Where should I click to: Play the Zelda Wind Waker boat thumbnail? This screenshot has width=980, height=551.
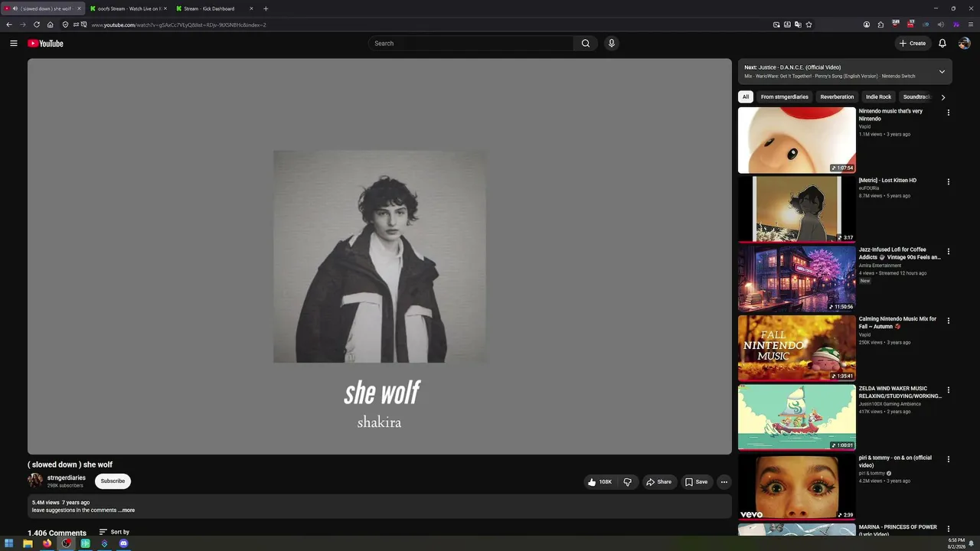[797, 418]
